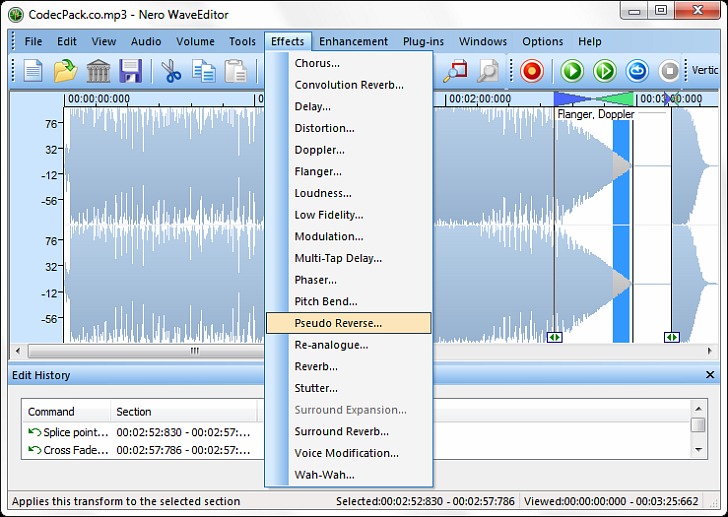
Task: Open a file with the folder icon
Action: pyautogui.click(x=65, y=71)
